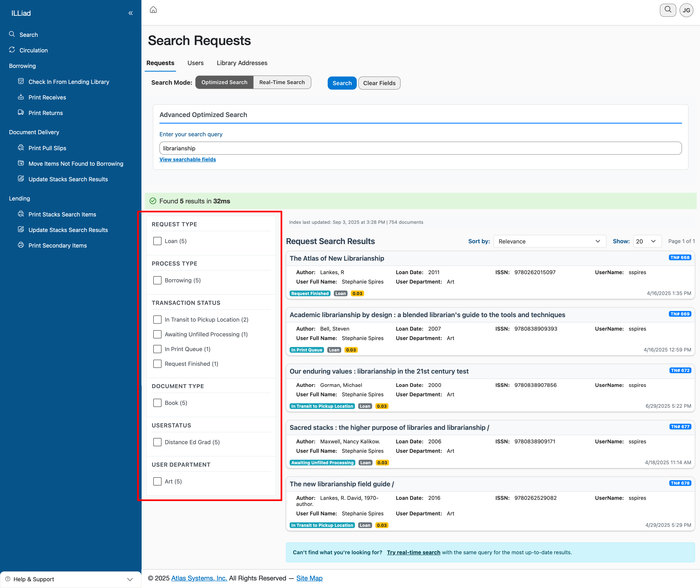Check the In Print Queue filter
Image resolution: width=700 pixels, height=588 pixels.
pyautogui.click(x=157, y=349)
